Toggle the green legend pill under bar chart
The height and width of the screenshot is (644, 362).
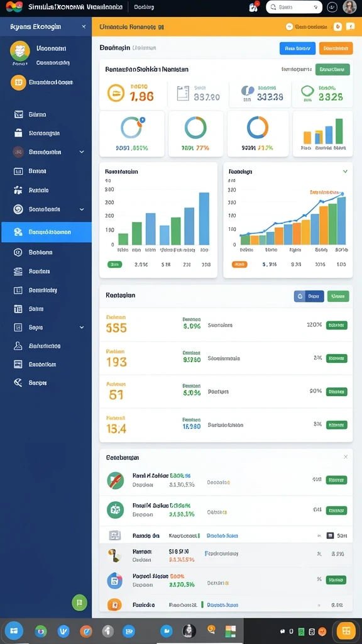click(x=114, y=265)
